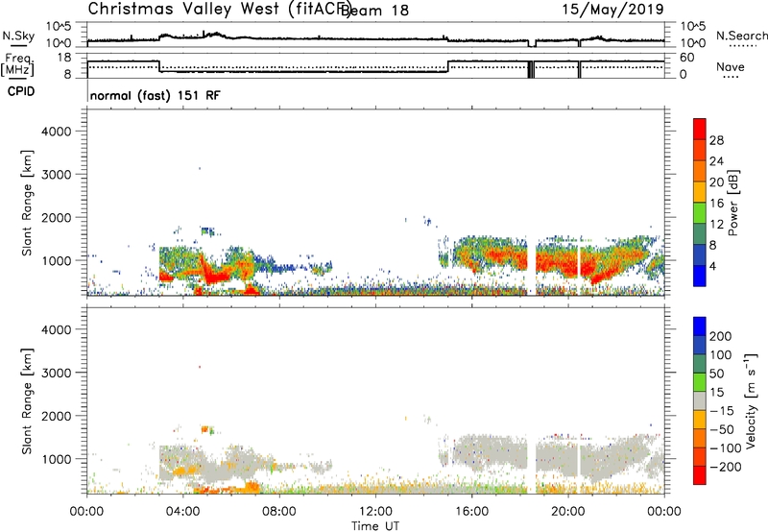Click the date '15/May/2019'
The width and height of the screenshot is (768, 532).
612,9
